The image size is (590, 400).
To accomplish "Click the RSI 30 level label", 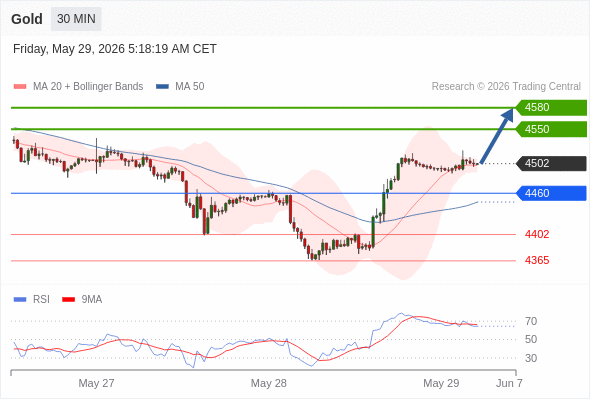I will (x=531, y=358).
